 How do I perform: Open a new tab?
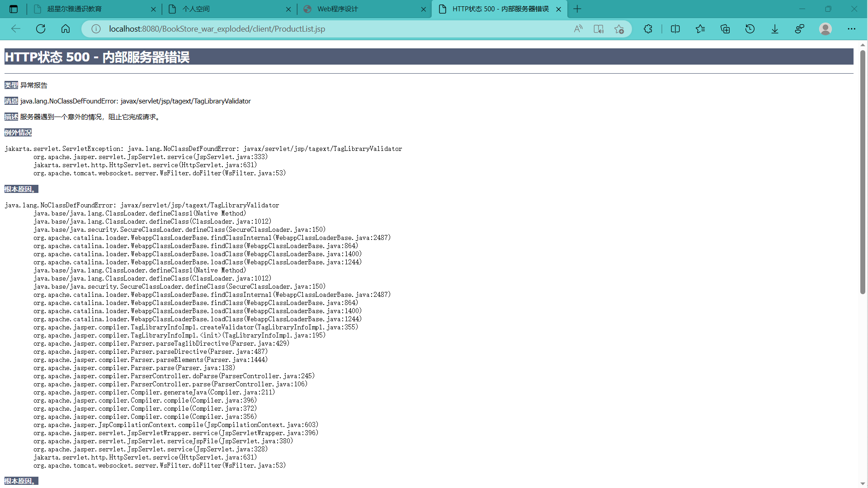[577, 9]
